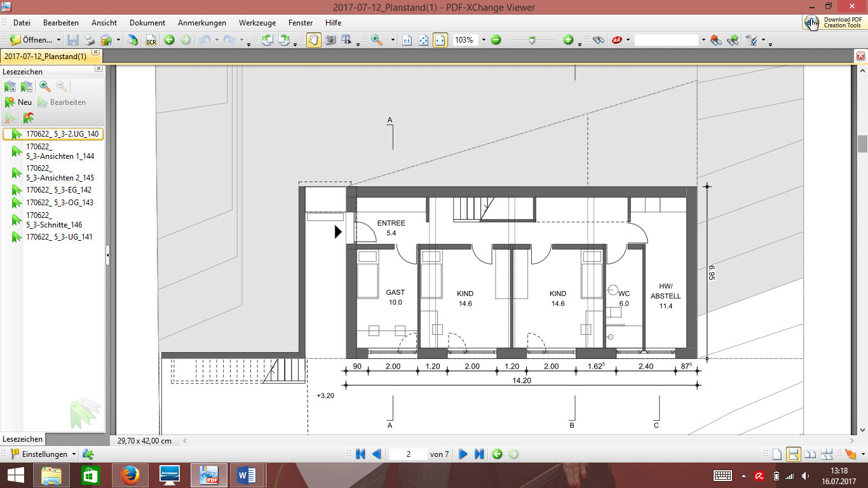Click Neu to create a bookmark
Viewport: 868px width, 488px height.
pos(18,102)
